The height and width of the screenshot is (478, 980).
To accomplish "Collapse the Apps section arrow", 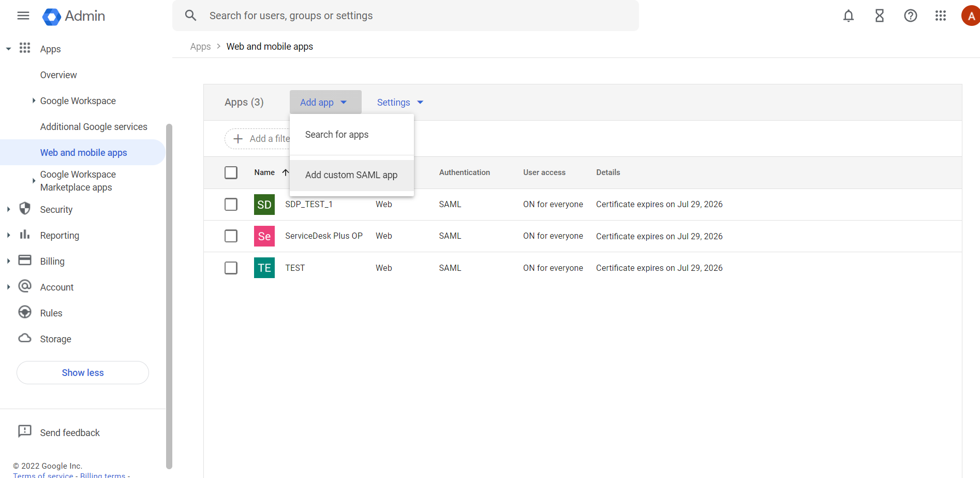I will pos(8,49).
